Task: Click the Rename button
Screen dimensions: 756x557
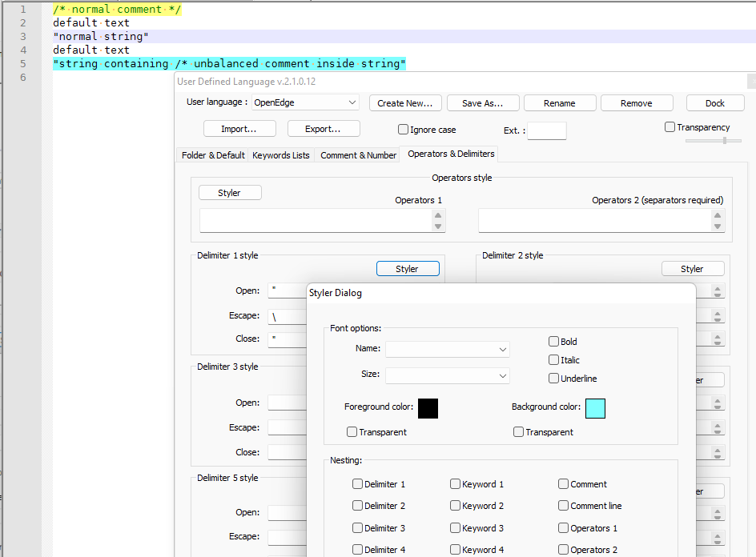Action: pyautogui.click(x=559, y=103)
